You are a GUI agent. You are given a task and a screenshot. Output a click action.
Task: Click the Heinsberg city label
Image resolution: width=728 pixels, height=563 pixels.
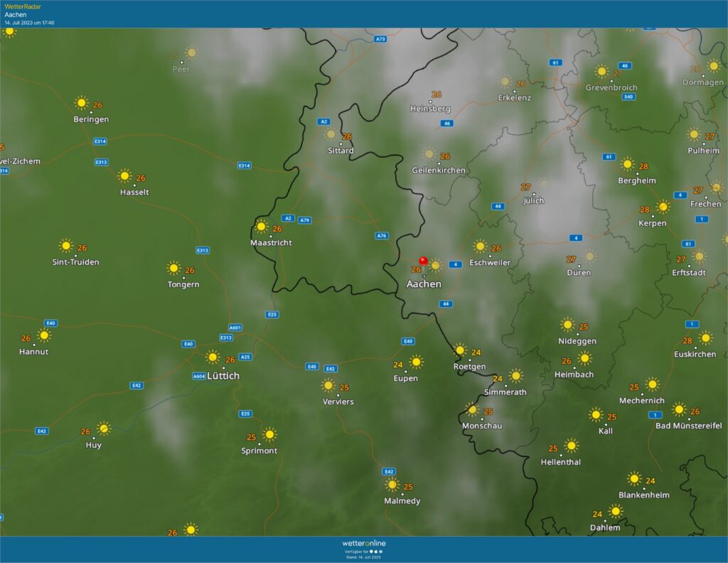point(430,109)
